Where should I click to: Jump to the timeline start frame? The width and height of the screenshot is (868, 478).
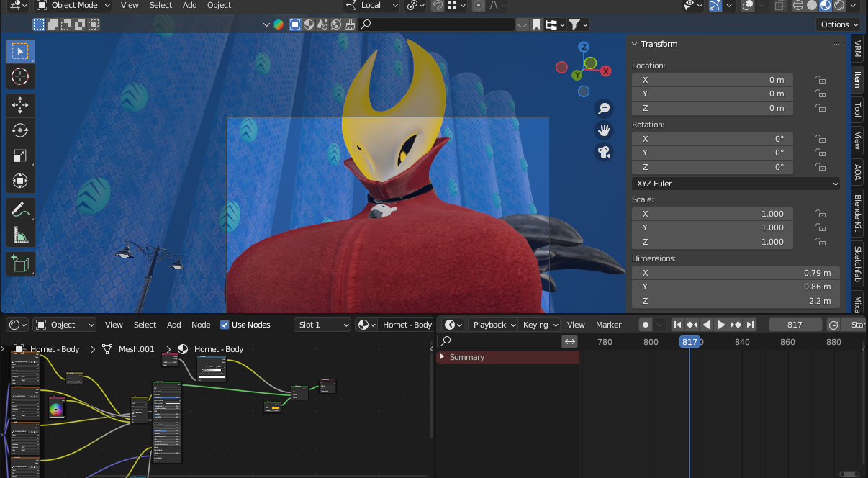(677, 325)
